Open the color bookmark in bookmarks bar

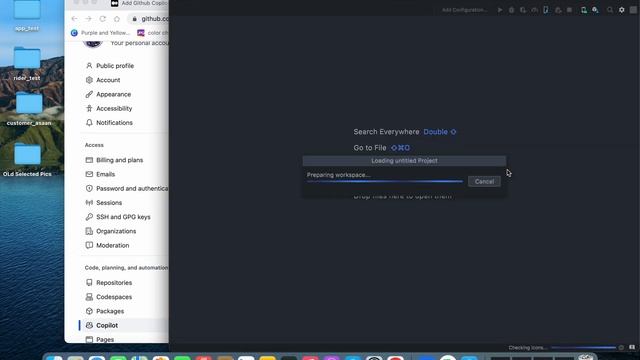[153, 33]
